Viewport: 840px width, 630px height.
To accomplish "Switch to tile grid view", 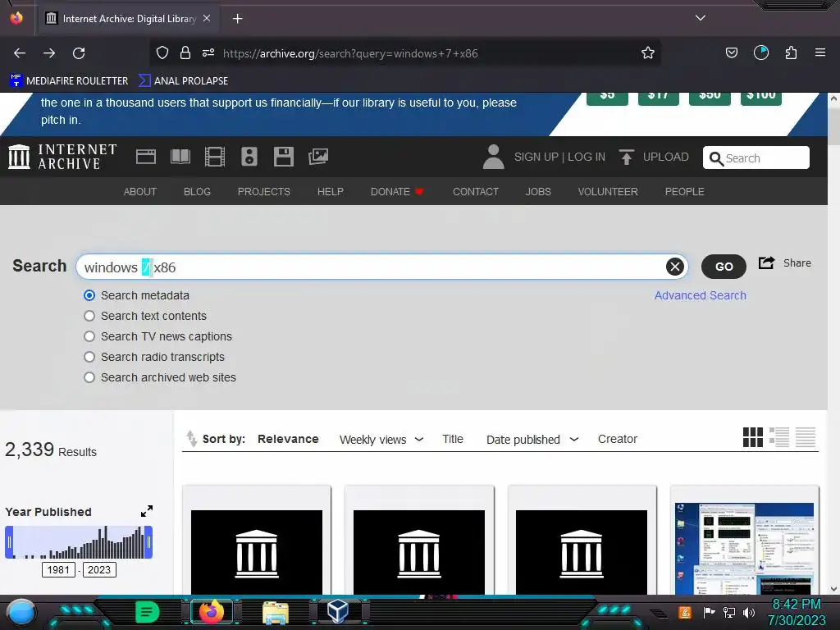I will click(753, 437).
